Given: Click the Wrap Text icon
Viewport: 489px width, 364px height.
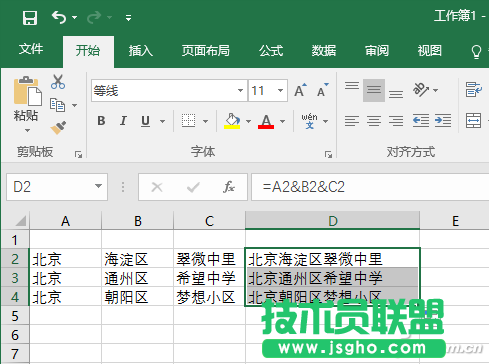Looking at the screenshot, I should tap(474, 89).
